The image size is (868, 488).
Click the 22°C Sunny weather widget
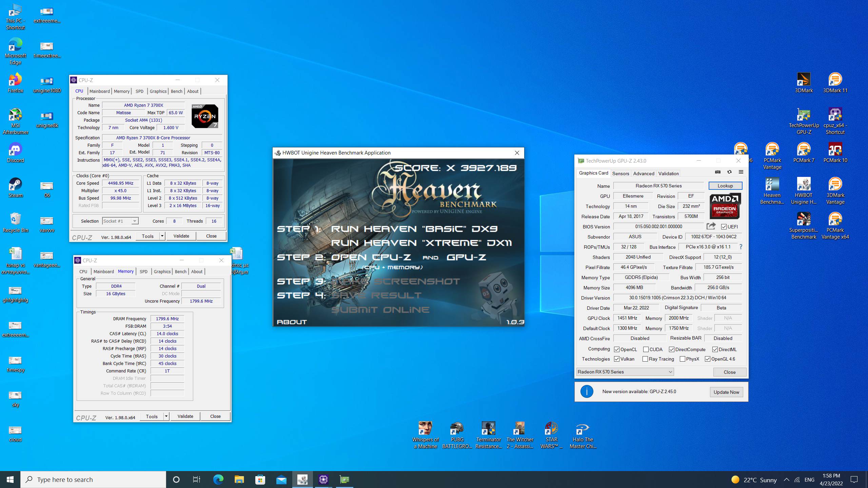tap(754, 480)
